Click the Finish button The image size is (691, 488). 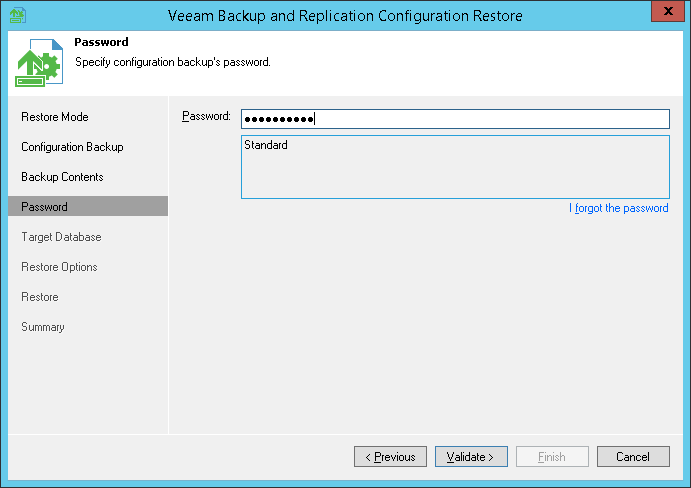tap(552, 457)
